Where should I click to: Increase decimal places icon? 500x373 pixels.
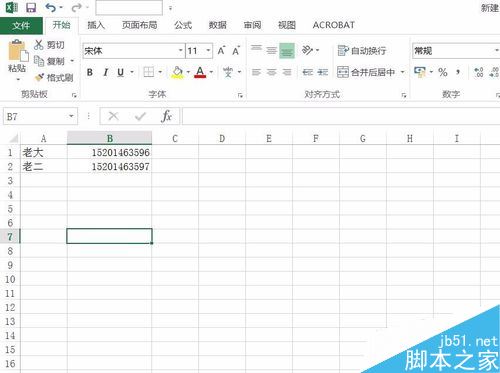pyautogui.click(x=479, y=72)
